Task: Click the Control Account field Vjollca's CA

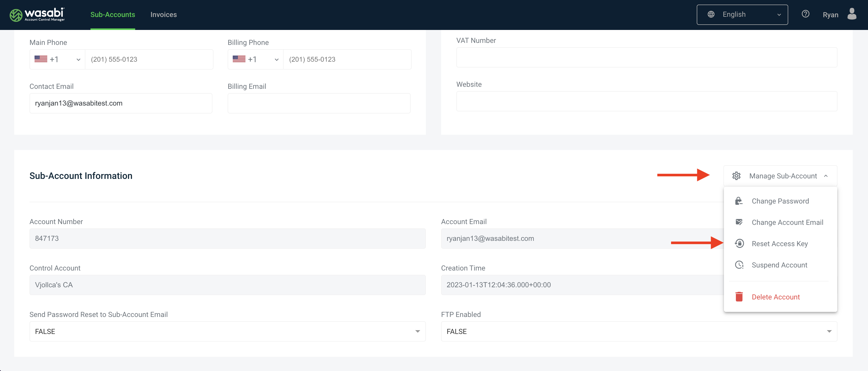Action: pyautogui.click(x=227, y=285)
